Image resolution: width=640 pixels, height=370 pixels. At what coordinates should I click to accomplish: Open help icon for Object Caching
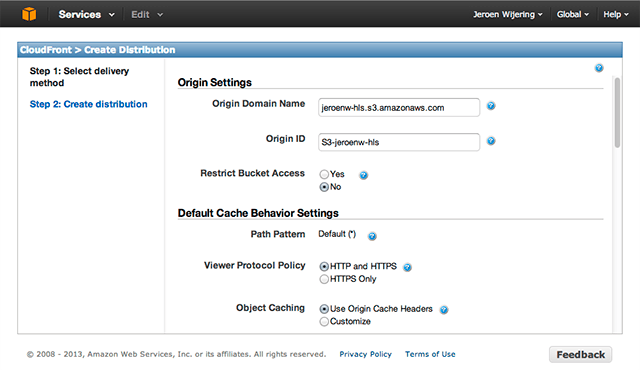click(x=444, y=310)
